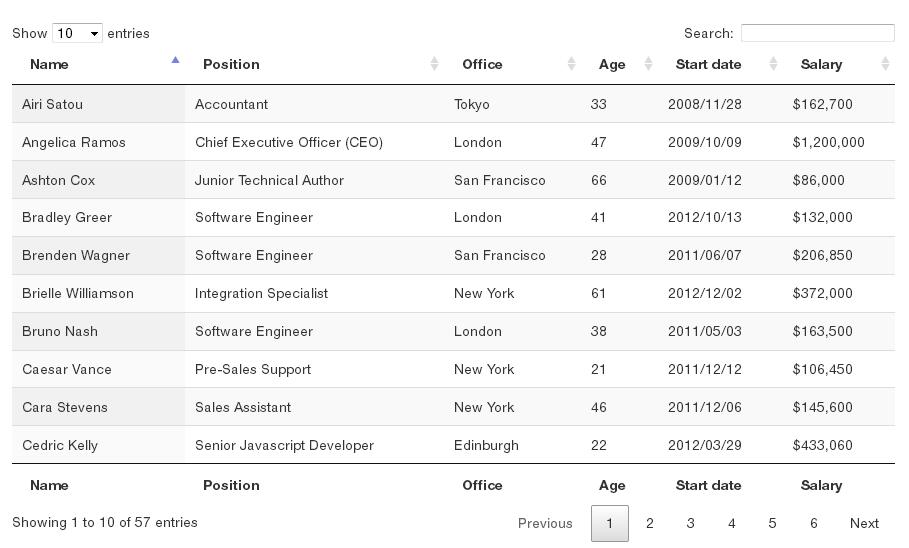Click Angelica Ramos Chief Executive Officer cell
This screenshot has width=909, height=548.
point(289,142)
